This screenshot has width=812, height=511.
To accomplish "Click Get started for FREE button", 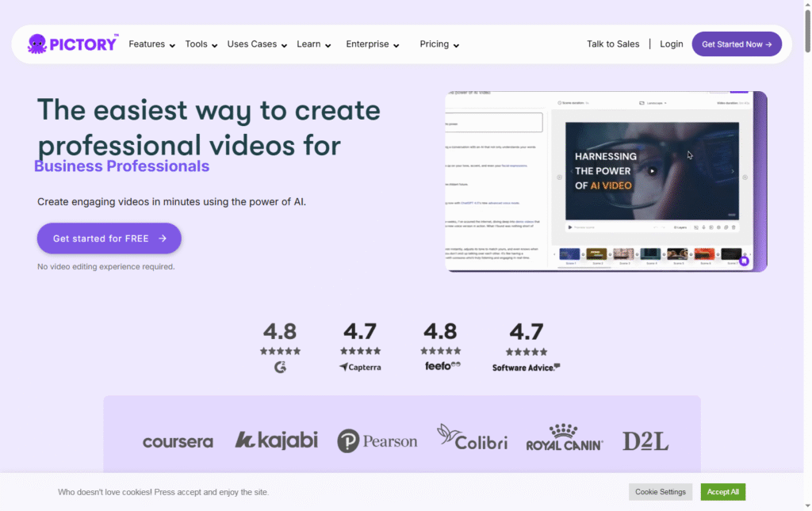I will tap(109, 238).
